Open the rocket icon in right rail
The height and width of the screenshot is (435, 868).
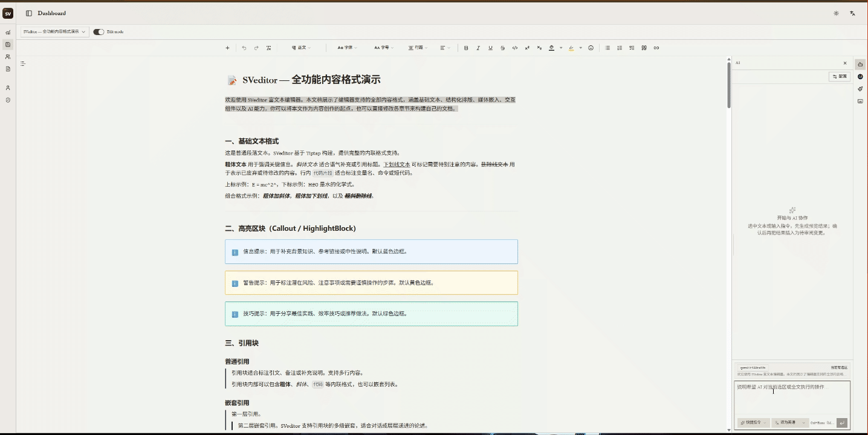click(x=860, y=89)
